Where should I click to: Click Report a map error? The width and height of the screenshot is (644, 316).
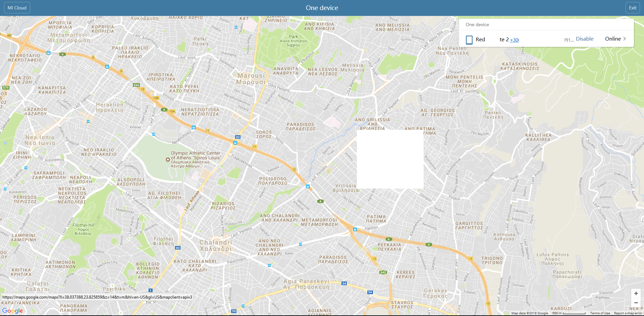tap(628, 313)
